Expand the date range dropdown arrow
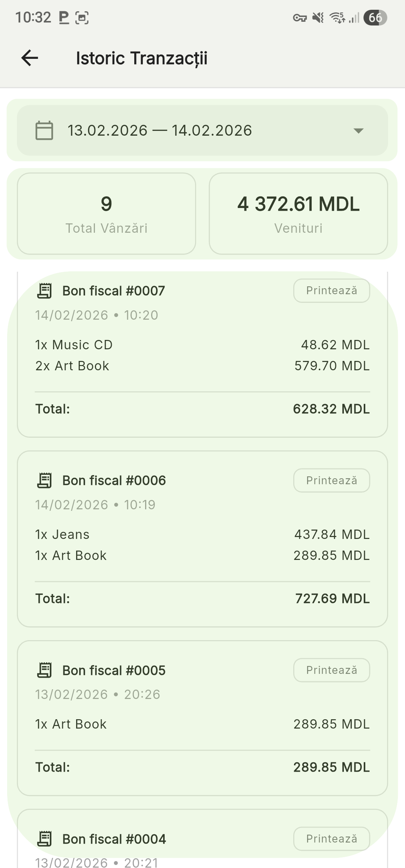 [358, 130]
